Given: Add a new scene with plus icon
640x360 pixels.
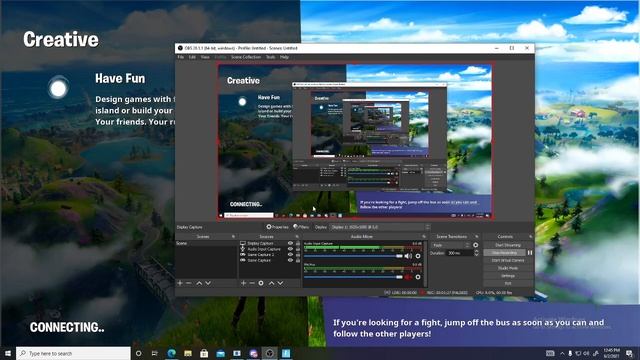Looking at the screenshot, I should (x=180, y=283).
